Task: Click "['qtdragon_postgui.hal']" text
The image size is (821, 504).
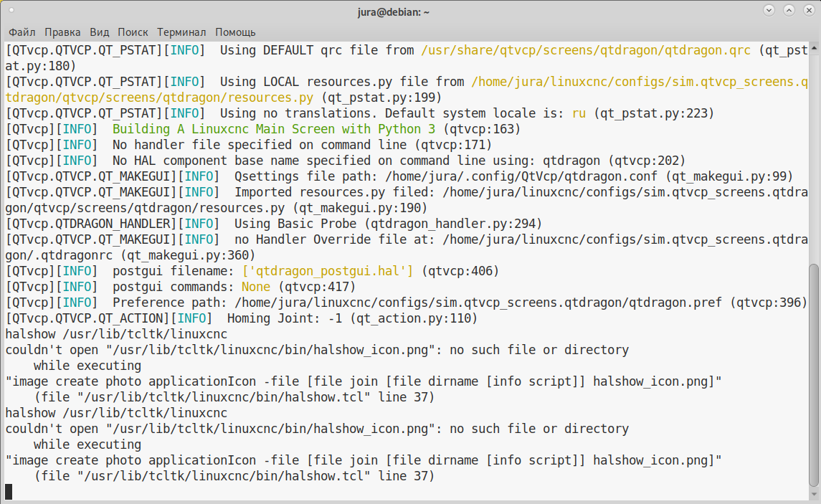Action: coord(328,271)
